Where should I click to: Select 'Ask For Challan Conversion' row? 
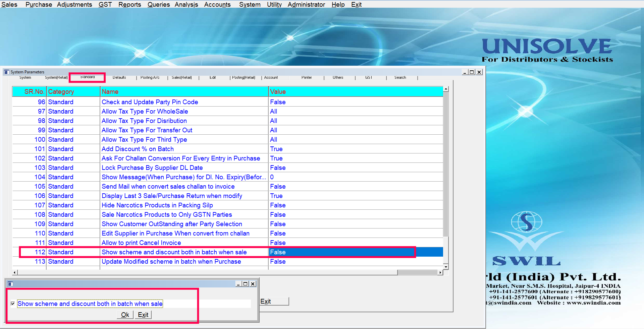coord(228,158)
